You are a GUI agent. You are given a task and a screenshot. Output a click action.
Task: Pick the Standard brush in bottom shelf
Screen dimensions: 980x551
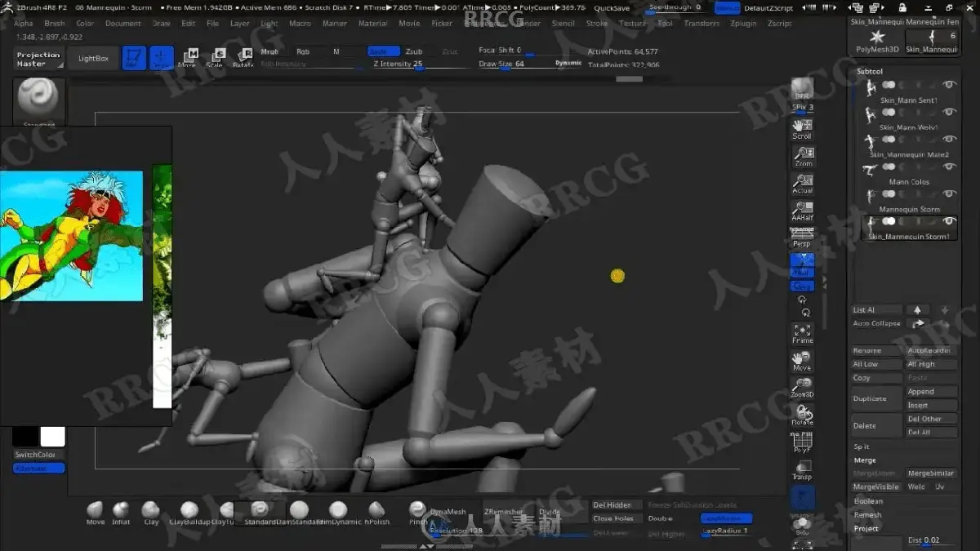pos(260,513)
